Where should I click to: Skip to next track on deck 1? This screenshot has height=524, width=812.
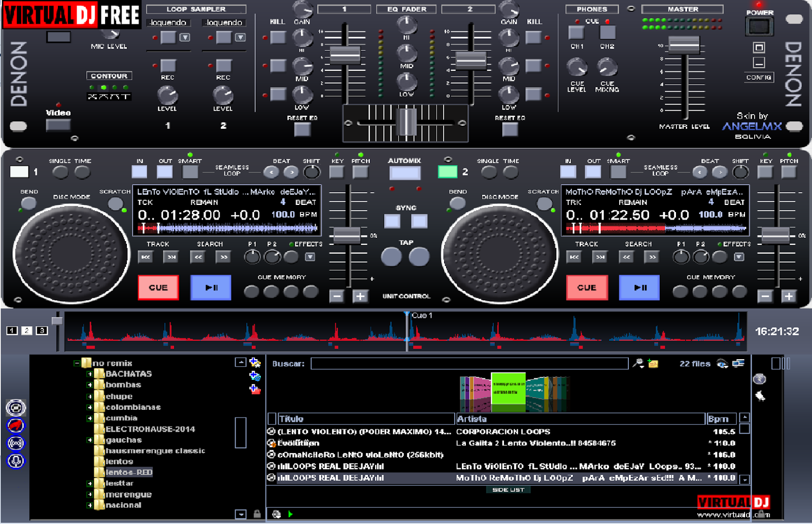[171, 257]
